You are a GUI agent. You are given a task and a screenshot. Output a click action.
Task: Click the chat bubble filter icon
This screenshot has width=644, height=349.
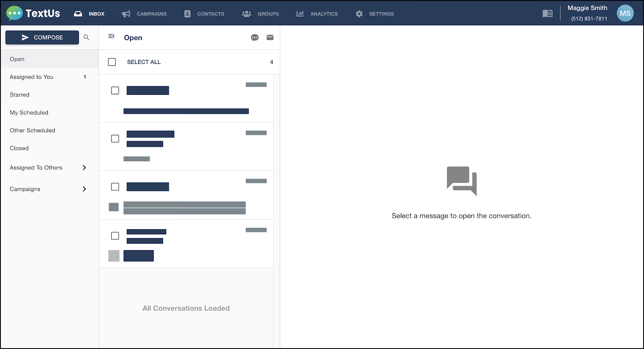[255, 37]
